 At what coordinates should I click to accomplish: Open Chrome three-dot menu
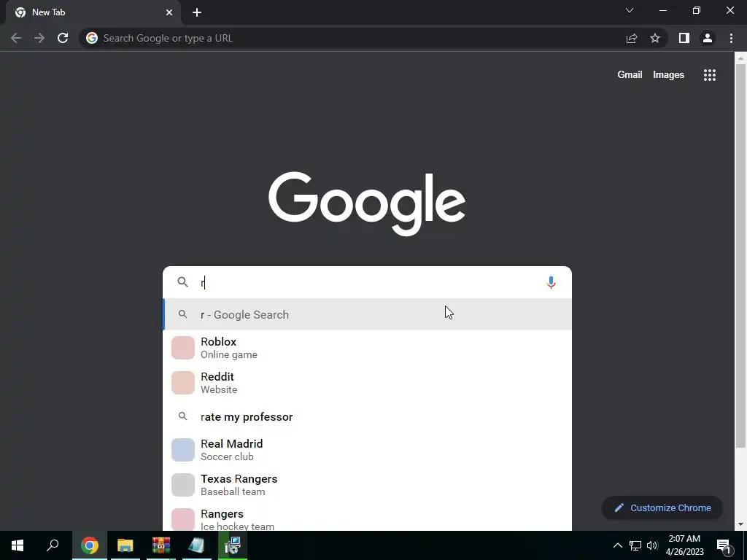click(x=731, y=38)
